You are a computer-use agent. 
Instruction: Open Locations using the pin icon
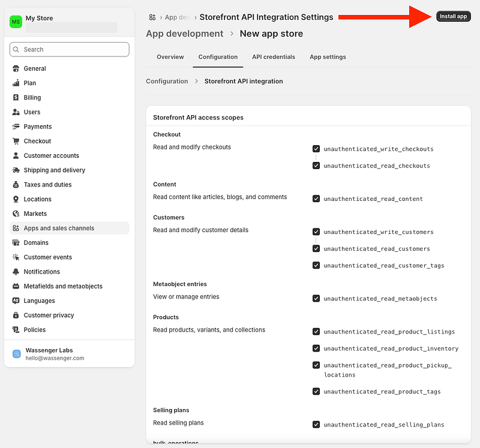[x=16, y=199]
